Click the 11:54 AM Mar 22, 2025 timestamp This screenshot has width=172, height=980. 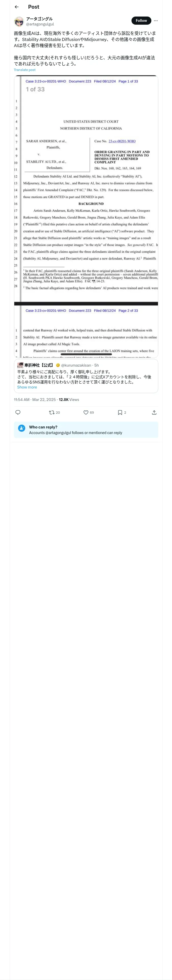(35, 400)
